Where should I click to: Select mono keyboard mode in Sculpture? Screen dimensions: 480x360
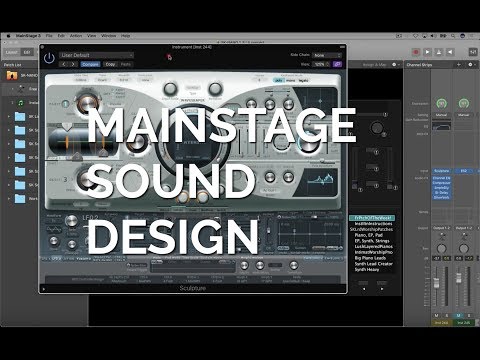(x=291, y=80)
